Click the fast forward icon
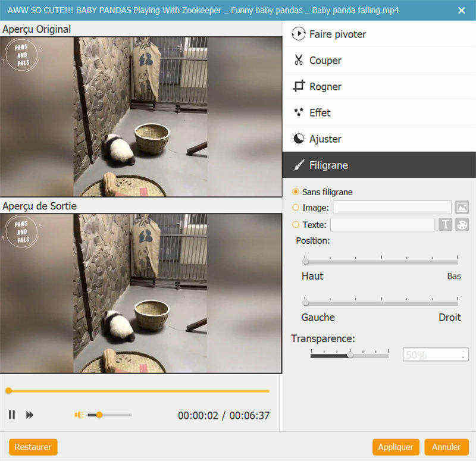476x461 pixels. (30, 415)
